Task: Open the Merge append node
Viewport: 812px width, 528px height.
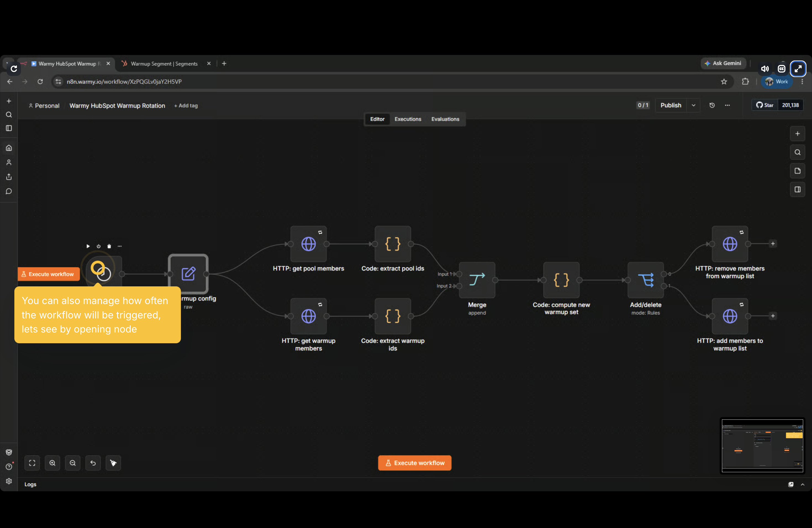Action: pos(477,280)
